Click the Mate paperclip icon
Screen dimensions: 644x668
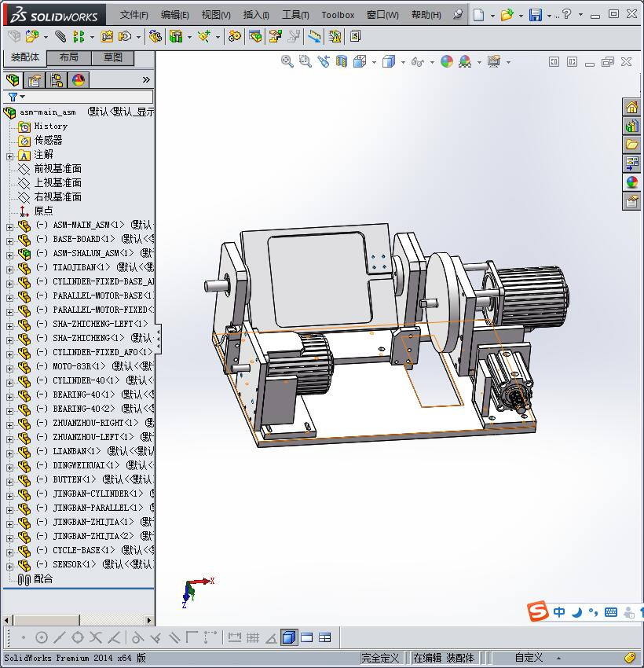pos(60,37)
